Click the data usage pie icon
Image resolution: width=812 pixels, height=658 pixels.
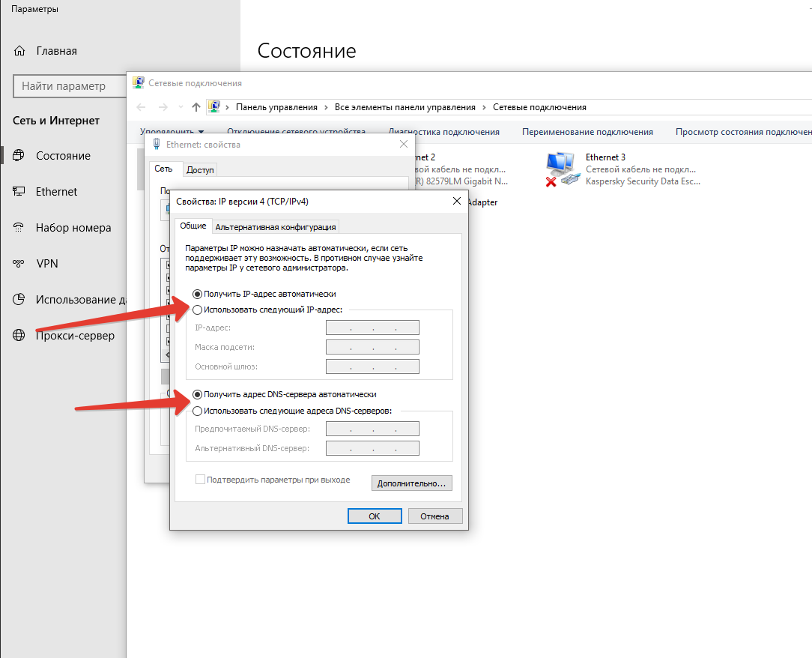pyautogui.click(x=19, y=300)
